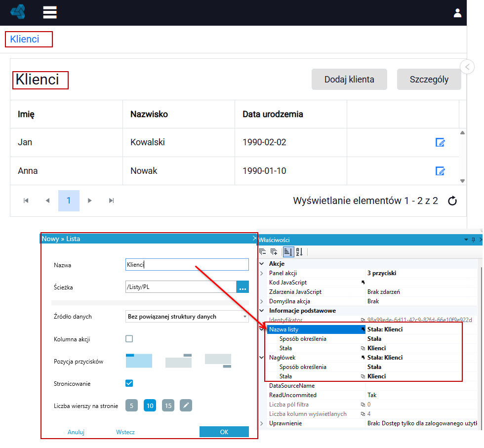This screenshot has height=448, width=484.
Task: Sort Właściwości properties alphabetically
Action: tap(299, 252)
